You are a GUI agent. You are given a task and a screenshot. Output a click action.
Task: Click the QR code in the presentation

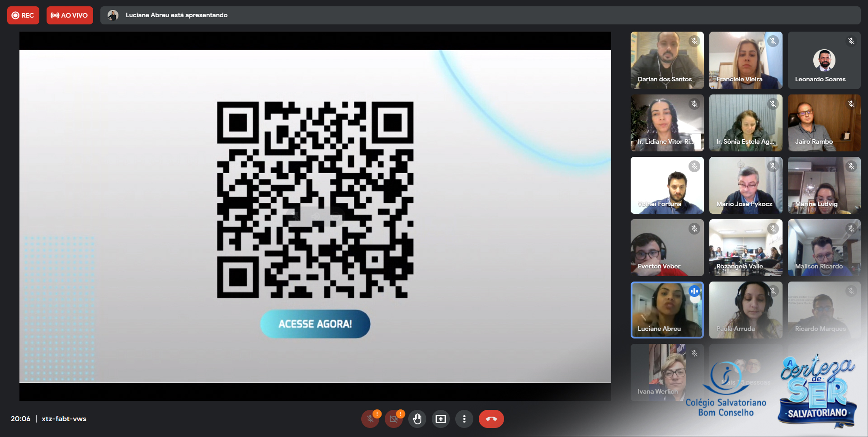315,200
